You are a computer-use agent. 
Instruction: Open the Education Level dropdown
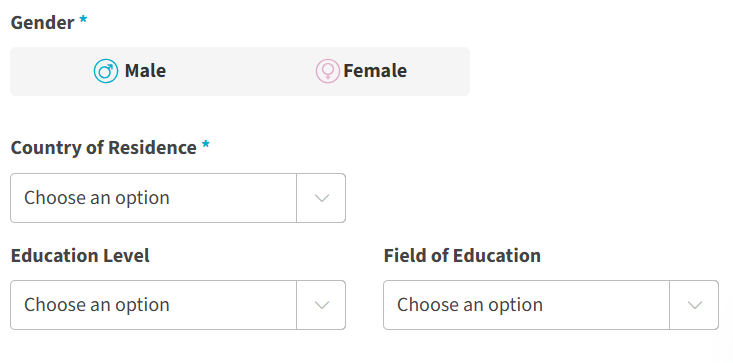(178, 305)
